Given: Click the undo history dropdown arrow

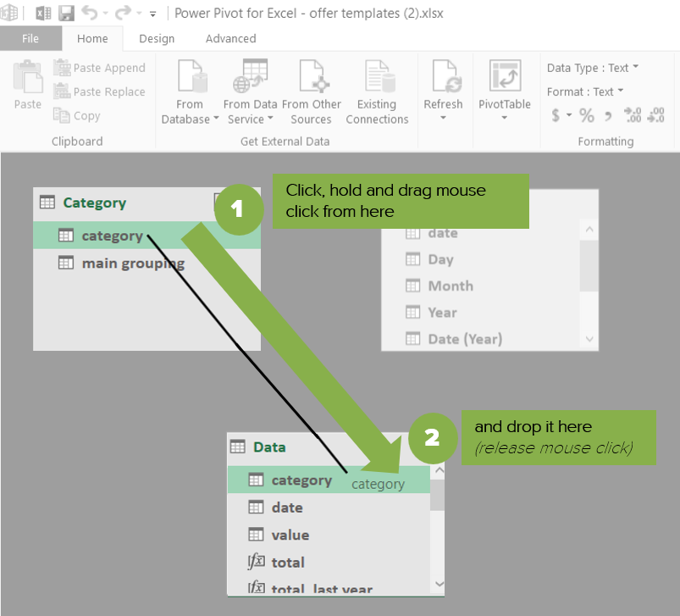Looking at the screenshot, I should click(x=105, y=14).
